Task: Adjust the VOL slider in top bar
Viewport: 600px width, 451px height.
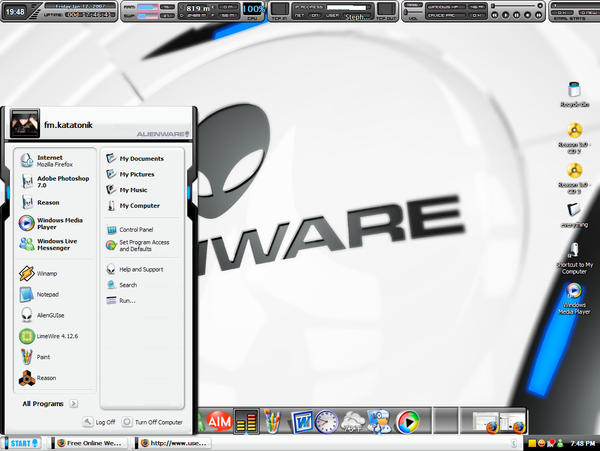Action: click(x=414, y=12)
